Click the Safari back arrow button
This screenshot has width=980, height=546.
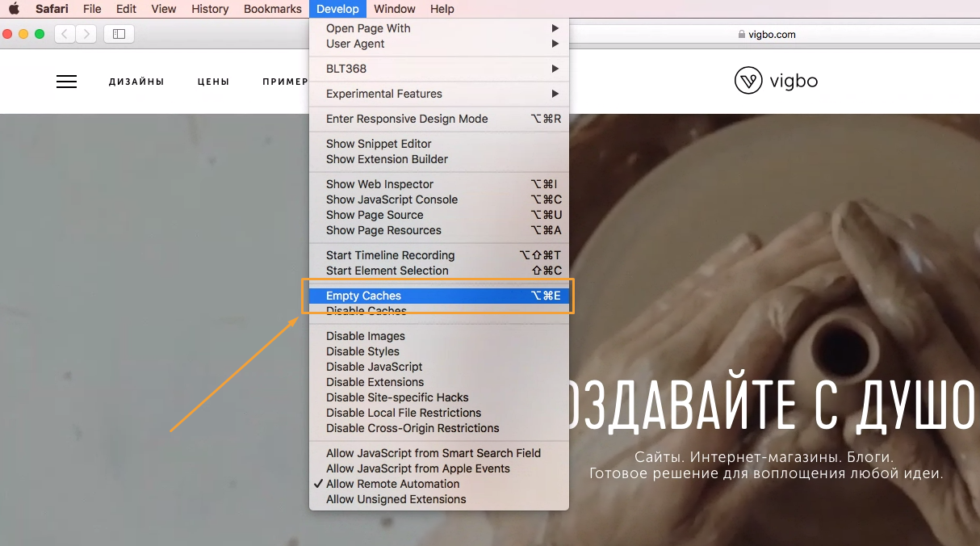click(65, 34)
